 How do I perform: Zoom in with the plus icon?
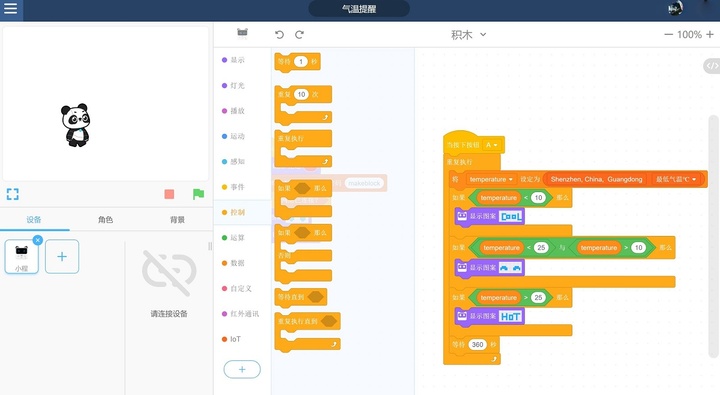point(710,34)
